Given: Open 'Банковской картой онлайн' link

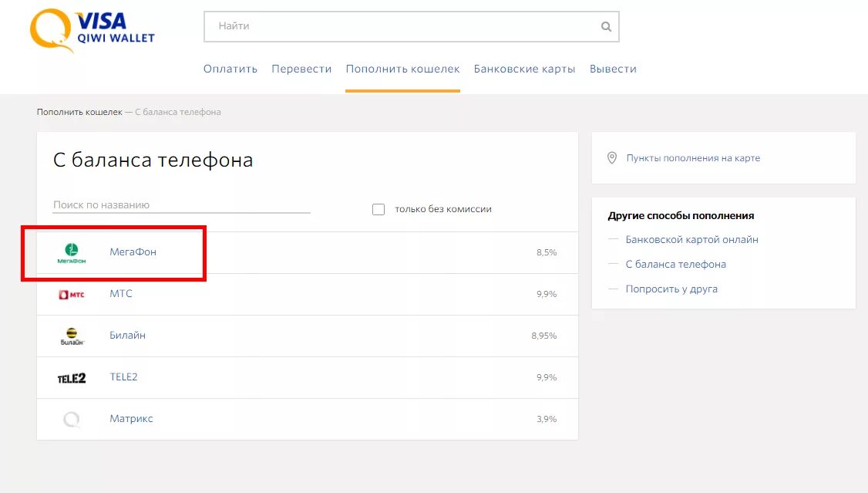Looking at the screenshot, I should coord(692,239).
